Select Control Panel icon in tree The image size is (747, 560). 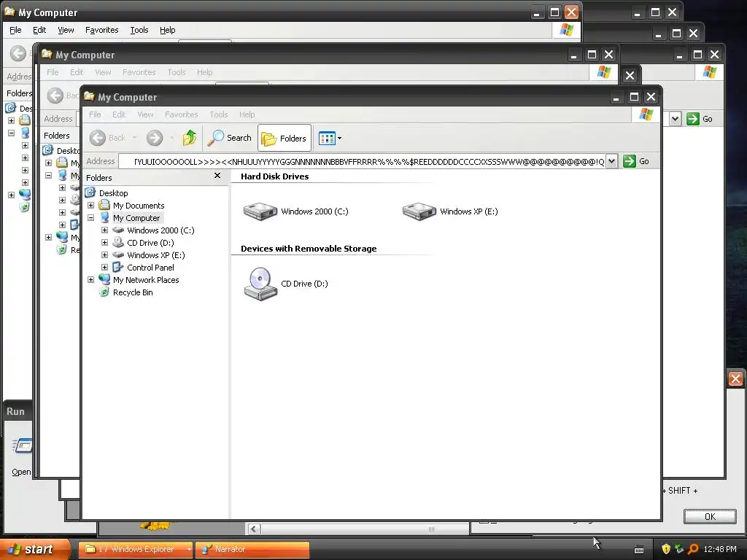118,267
